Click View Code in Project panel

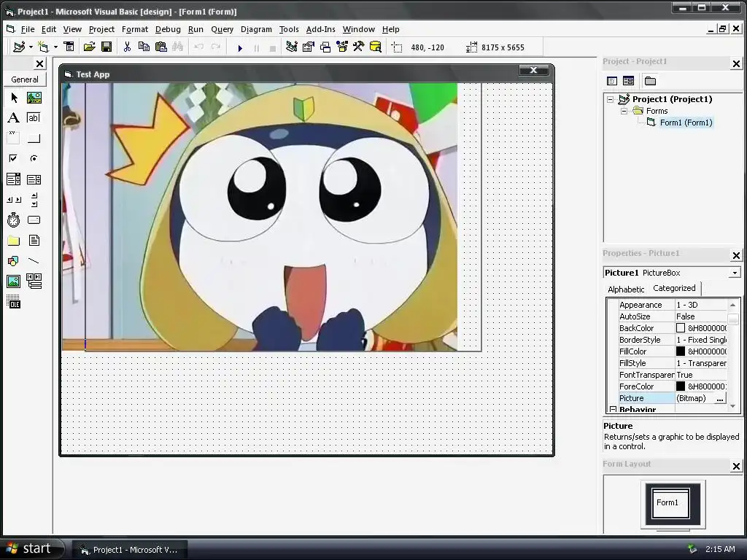[x=612, y=81]
